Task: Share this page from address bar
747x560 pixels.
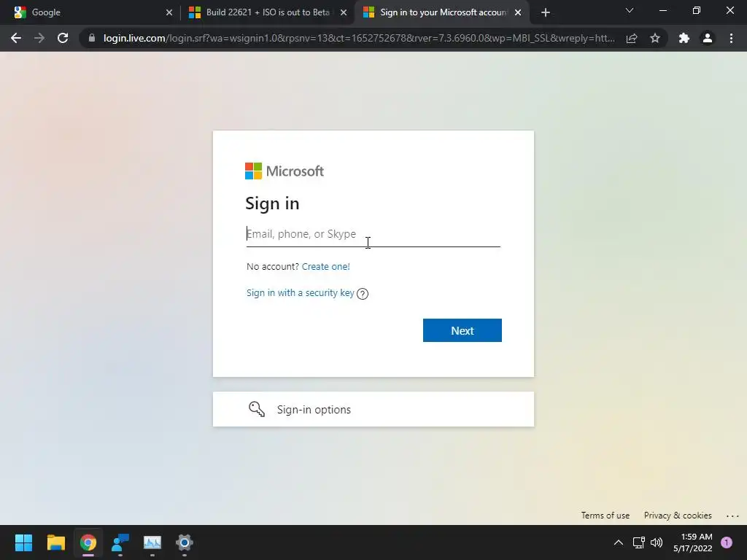Action: (x=632, y=38)
